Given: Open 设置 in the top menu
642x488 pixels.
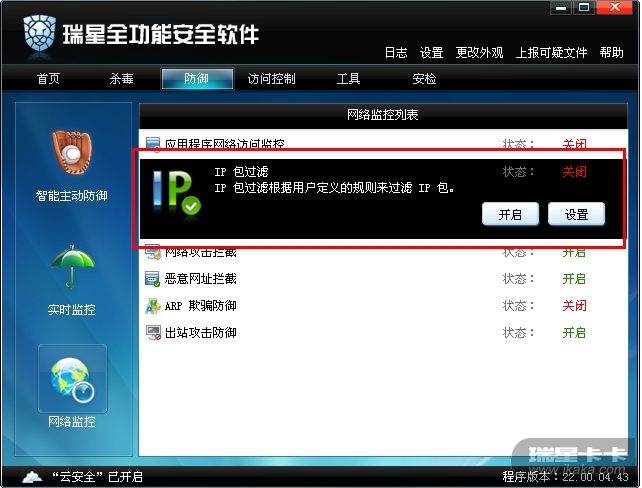Looking at the screenshot, I should click(x=432, y=53).
